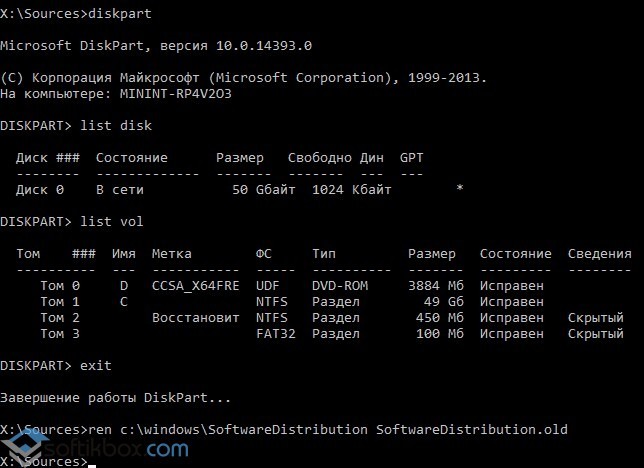The height and width of the screenshot is (468, 644).
Task: Click the GPT column asterisk
Action: [x=459, y=189]
